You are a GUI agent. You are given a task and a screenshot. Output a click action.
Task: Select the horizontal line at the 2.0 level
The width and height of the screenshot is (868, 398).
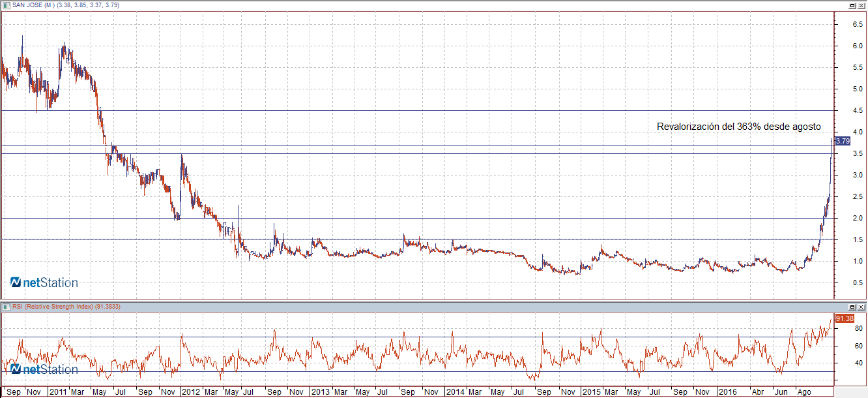point(417,218)
